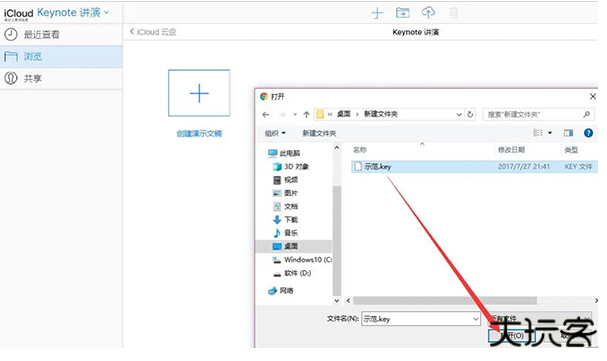This screenshot has width=607, height=361.
Task: Click navigation pane scroll down arrow
Action: tap(336, 301)
